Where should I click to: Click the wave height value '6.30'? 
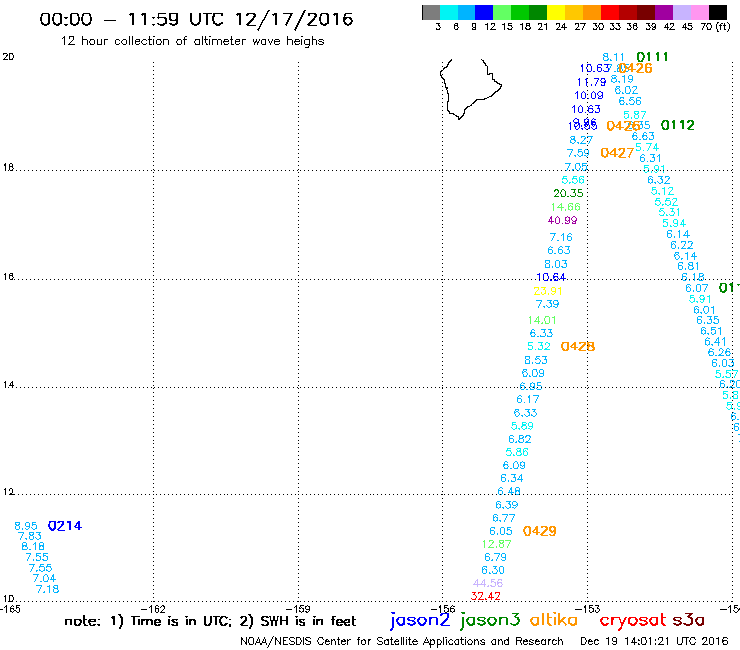pos(493,570)
